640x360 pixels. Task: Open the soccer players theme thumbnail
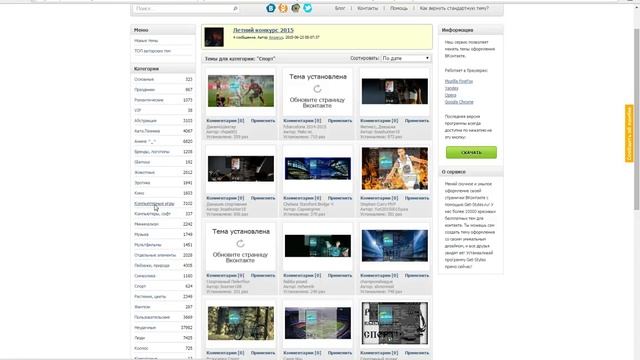(241, 91)
